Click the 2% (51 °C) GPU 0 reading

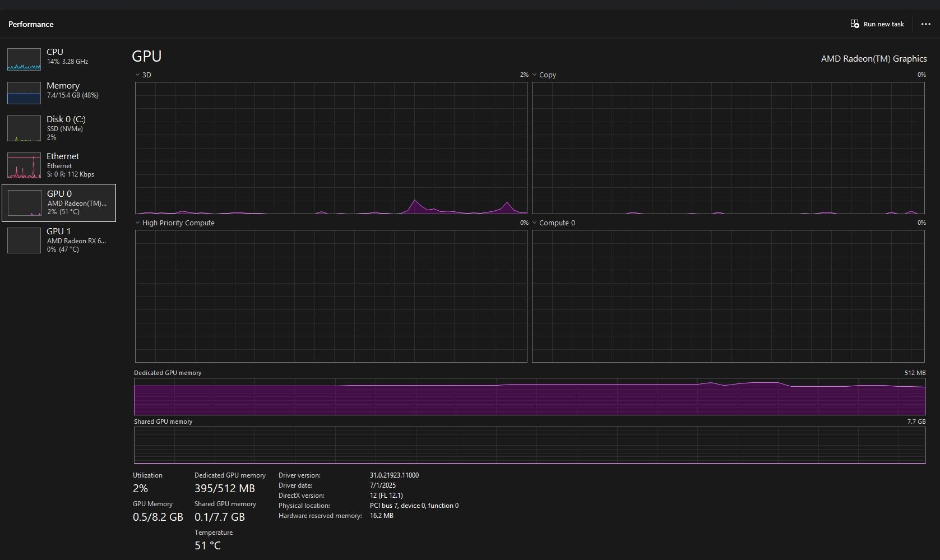(x=63, y=212)
